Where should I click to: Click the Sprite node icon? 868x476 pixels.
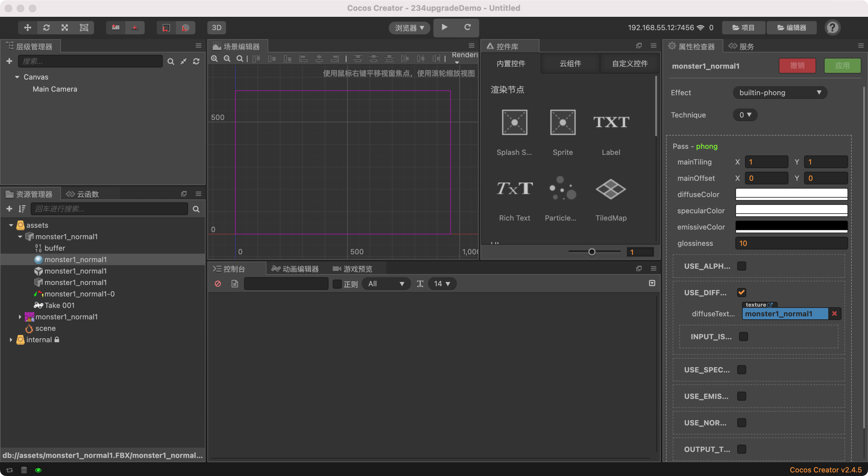[x=563, y=122]
